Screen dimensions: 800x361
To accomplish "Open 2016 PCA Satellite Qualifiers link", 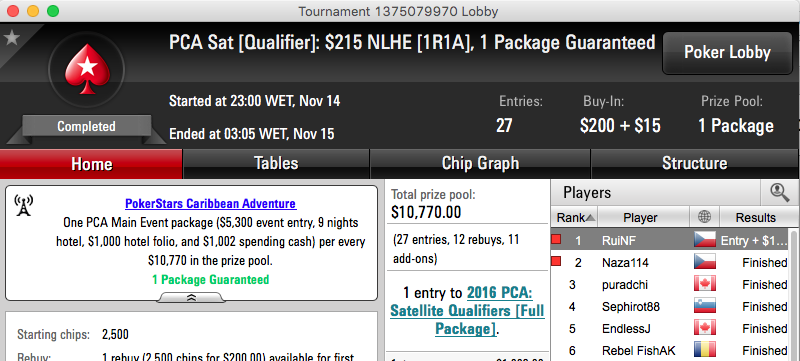I will 467,311.
